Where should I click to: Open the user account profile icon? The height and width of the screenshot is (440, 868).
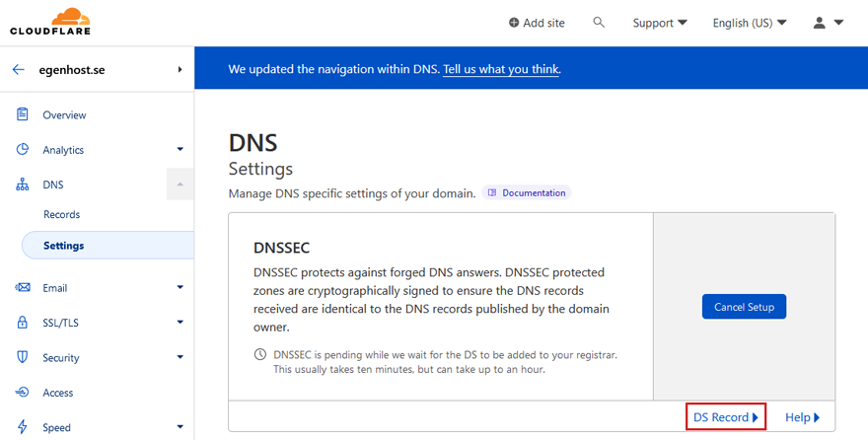tap(820, 23)
